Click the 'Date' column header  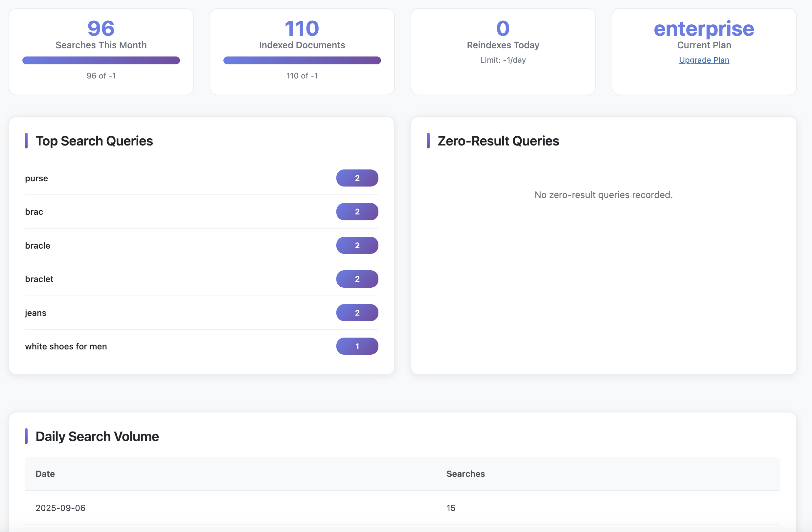(x=45, y=474)
